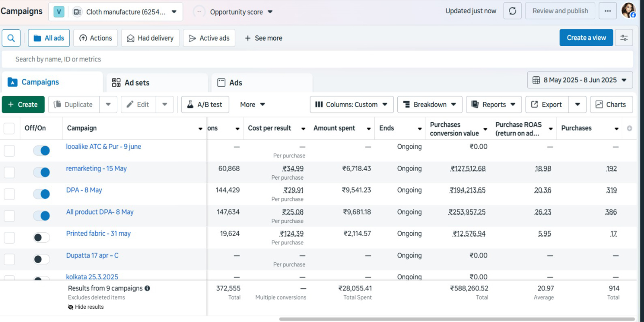Enable Printed fabric - 31 may campaign
Screen dimensions: 644x322
pos(41,238)
